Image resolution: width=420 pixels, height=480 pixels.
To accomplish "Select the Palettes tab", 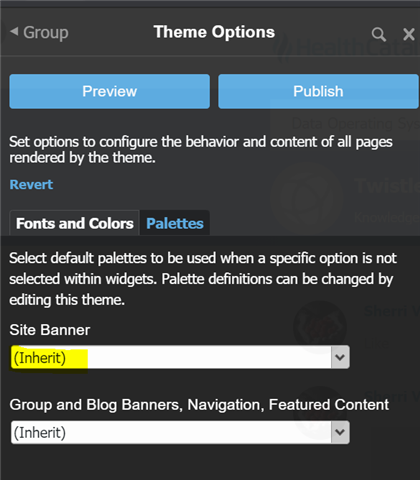I will pyautogui.click(x=175, y=223).
